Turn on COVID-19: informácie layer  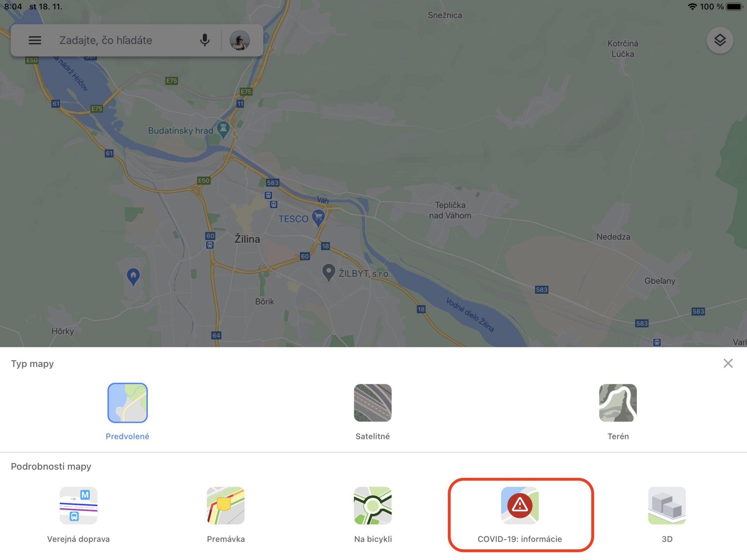point(520,515)
